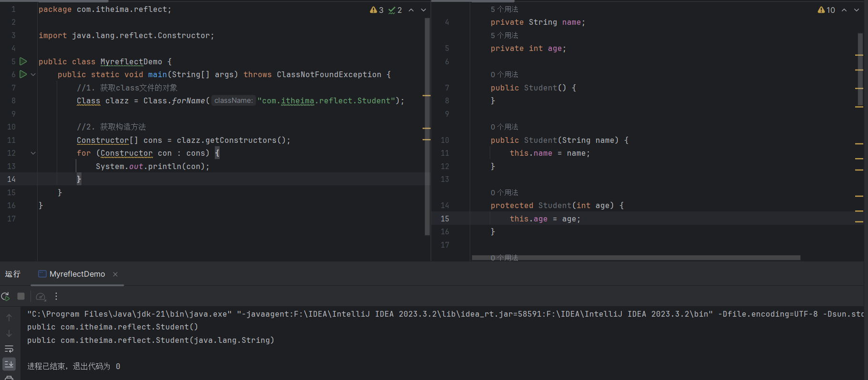Toggle scroll to end of console
868x380 pixels.
[x=9, y=364]
